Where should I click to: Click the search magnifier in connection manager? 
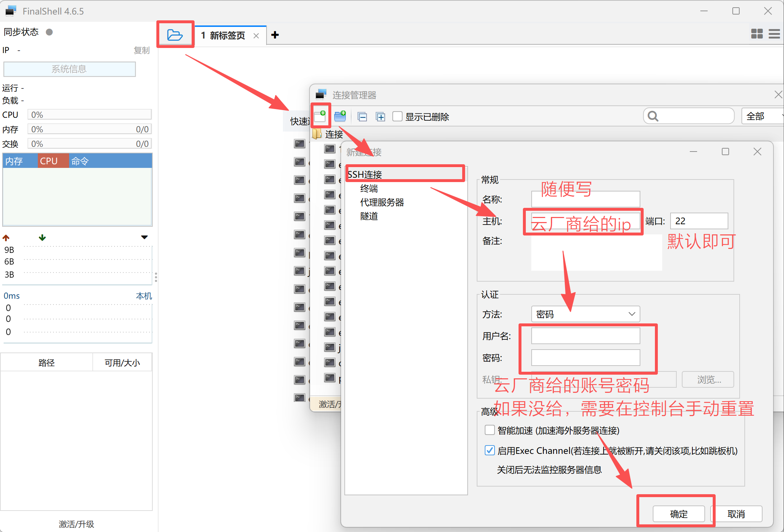(x=652, y=116)
